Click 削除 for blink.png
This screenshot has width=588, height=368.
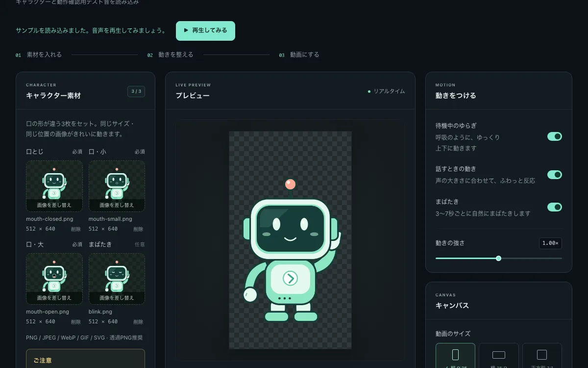[139, 322]
